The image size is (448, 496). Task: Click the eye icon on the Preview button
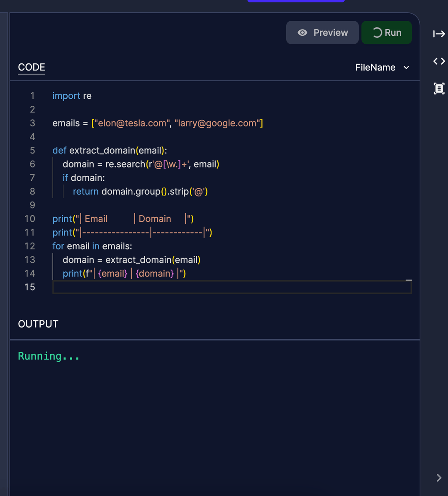(302, 32)
